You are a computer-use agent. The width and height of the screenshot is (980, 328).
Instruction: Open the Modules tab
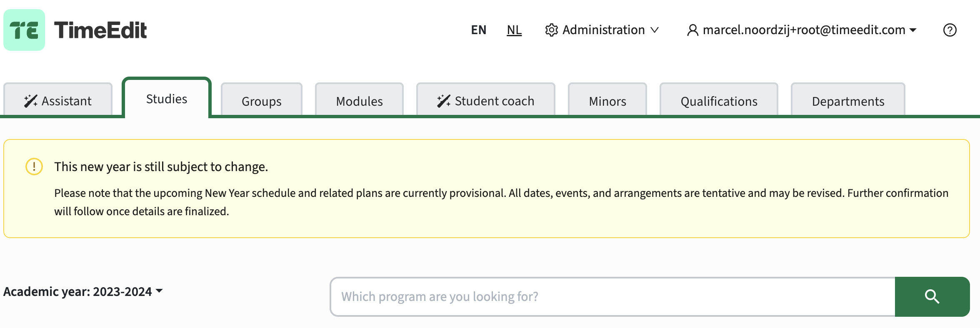point(359,100)
